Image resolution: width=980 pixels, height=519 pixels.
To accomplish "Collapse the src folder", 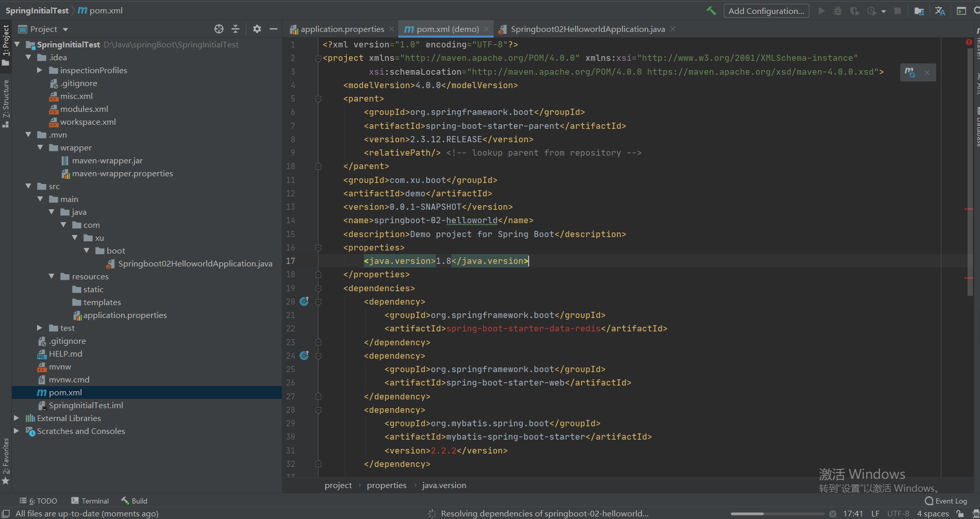I will [x=28, y=186].
